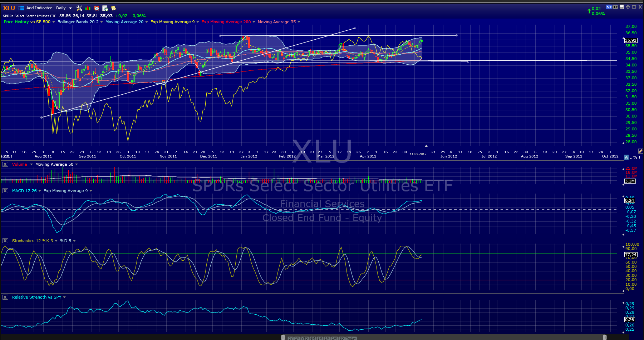Image resolution: width=644 pixels, height=340 pixels.
Task: Maximize the chart window
Action: click(x=634, y=7)
